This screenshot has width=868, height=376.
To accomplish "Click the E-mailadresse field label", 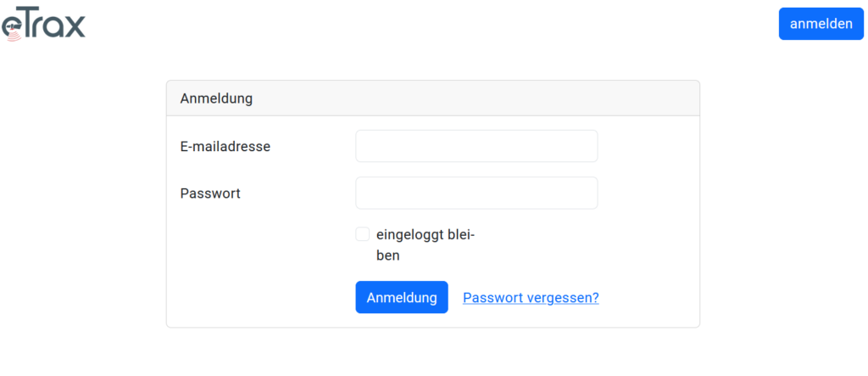I will (x=225, y=146).
